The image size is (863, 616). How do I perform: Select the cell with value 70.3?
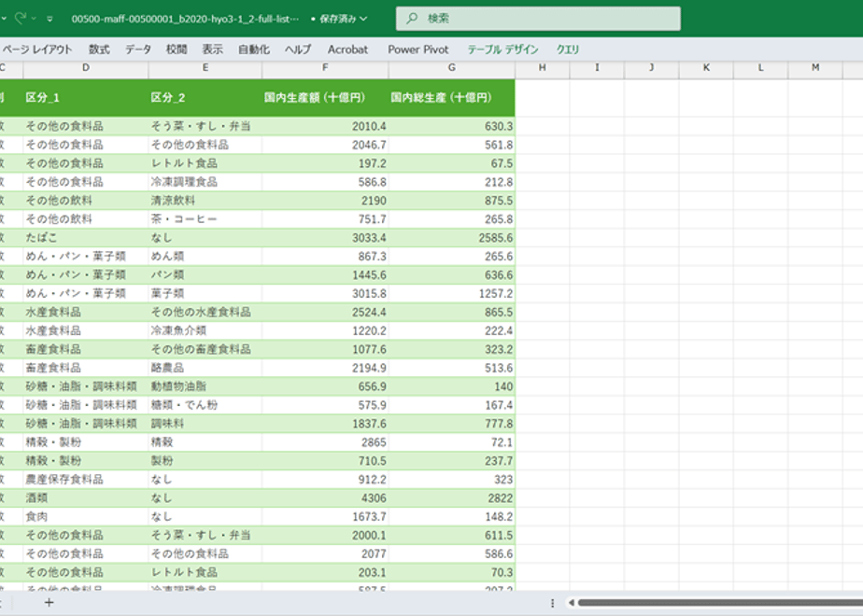[x=452, y=572]
